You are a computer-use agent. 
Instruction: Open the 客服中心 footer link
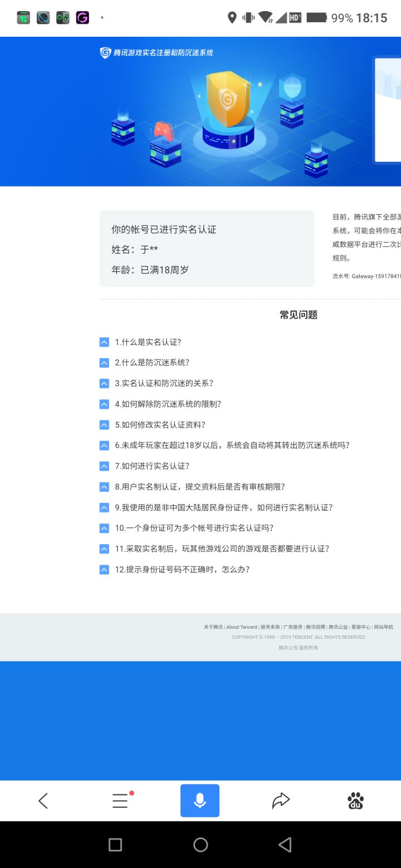click(361, 627)
